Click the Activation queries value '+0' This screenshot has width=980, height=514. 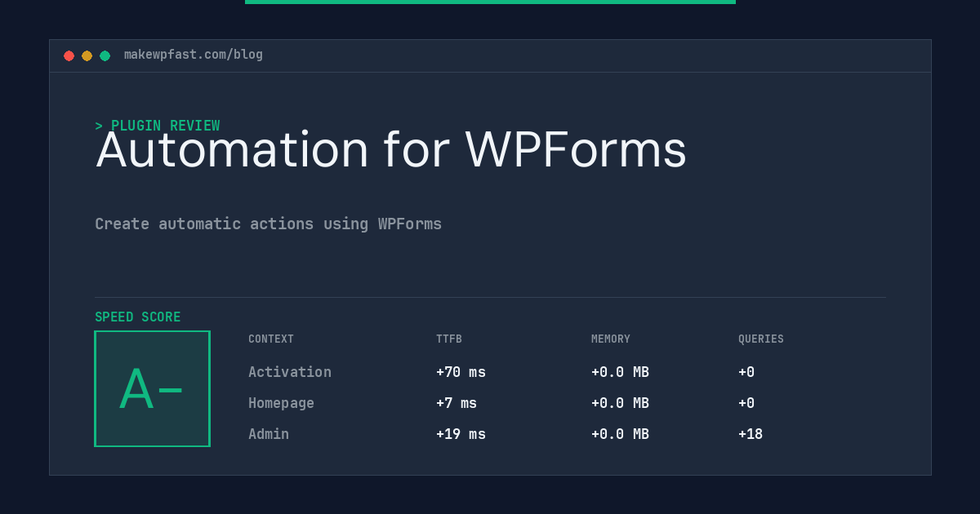click(x=746, y=372)
